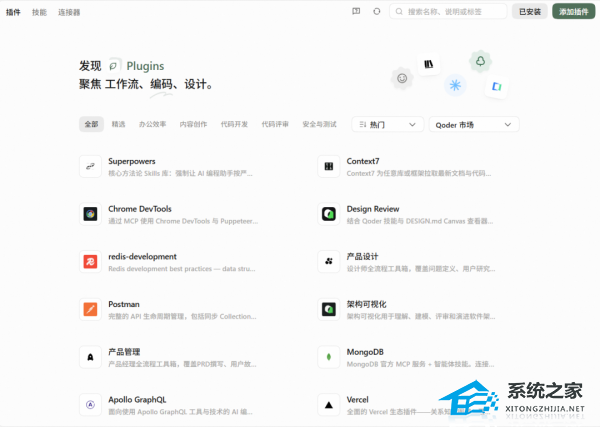
Task: Switch to the 技能 tab
Action: pos(39,12)
